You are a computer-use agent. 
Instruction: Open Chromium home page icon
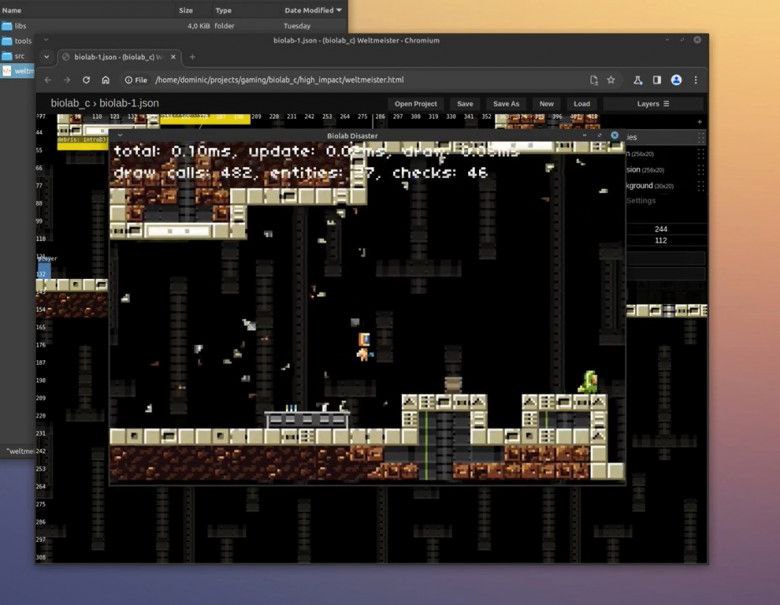105,80
